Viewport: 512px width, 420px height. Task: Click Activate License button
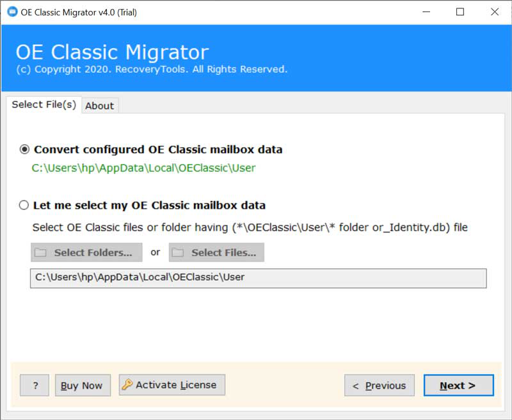point(172,385)
